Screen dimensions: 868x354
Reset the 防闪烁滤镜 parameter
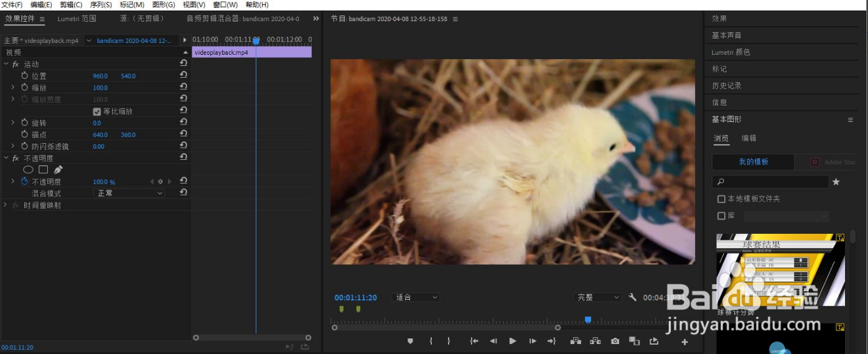click(x=184, y=146)
